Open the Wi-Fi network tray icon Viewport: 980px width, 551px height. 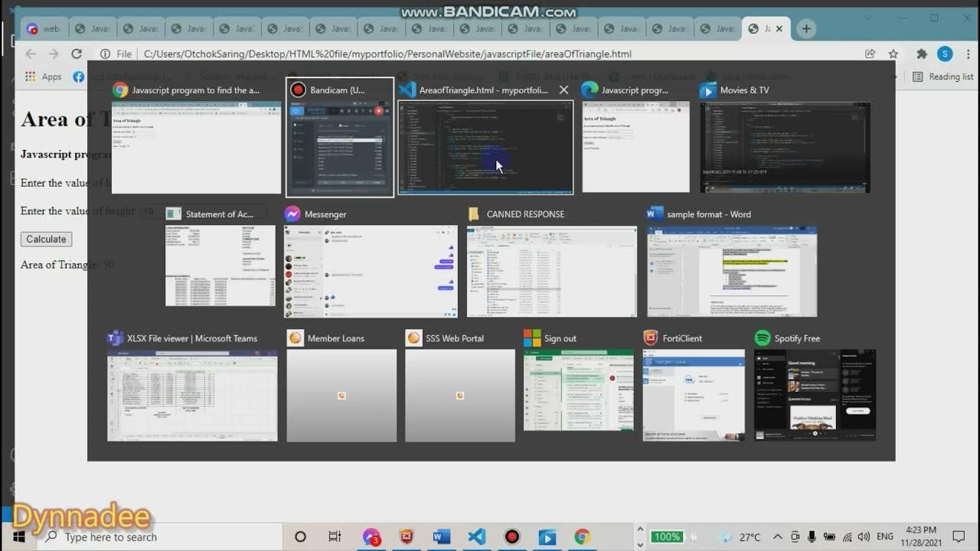(847, 536)
